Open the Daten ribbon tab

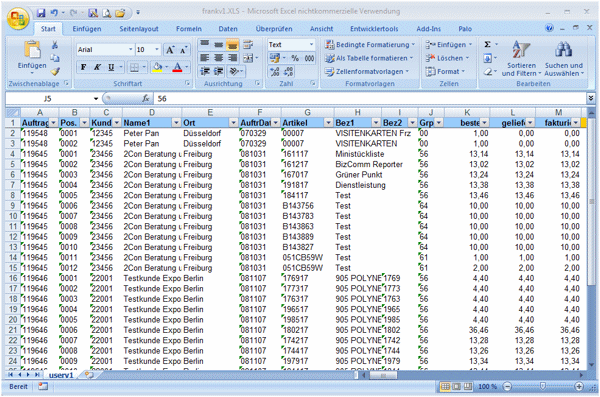coord(228,29)
